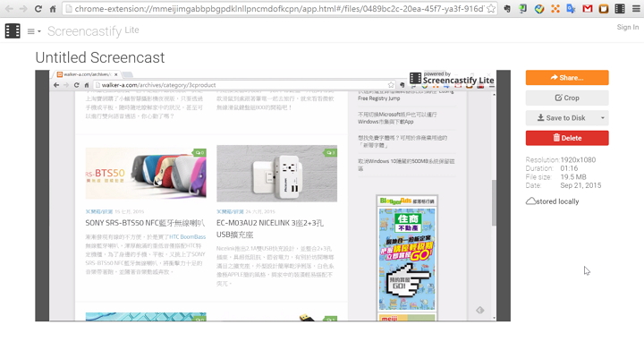The image size is (644, 342).
Task: Bookmark this page with the star icon
Action: pyautogui.click(x=491, y=9)
